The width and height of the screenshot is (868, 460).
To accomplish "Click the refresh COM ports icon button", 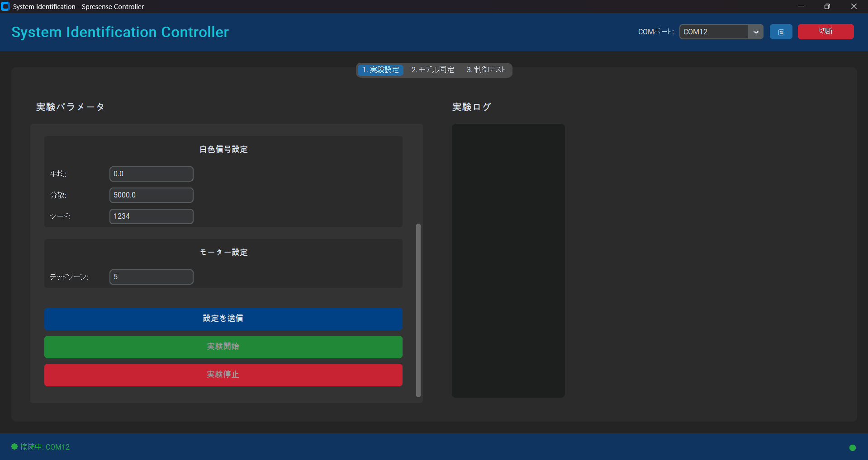I will tap(781, 32).
